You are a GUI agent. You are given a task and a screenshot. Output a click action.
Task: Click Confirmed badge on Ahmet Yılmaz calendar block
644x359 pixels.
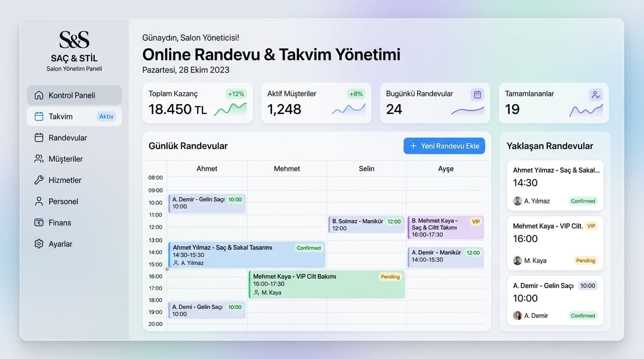[x=309, y=248]
